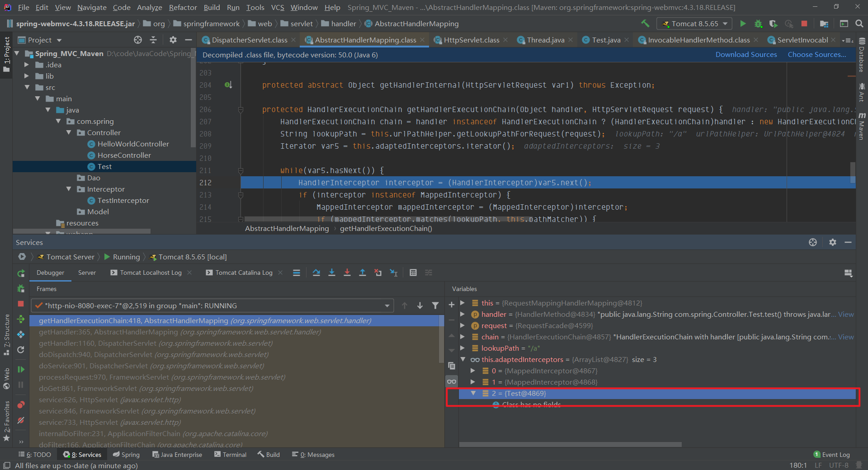Open the Refactor menu
Image resolution: width=868 pixels, height=470 pixels.
click(x=183, y=7)
